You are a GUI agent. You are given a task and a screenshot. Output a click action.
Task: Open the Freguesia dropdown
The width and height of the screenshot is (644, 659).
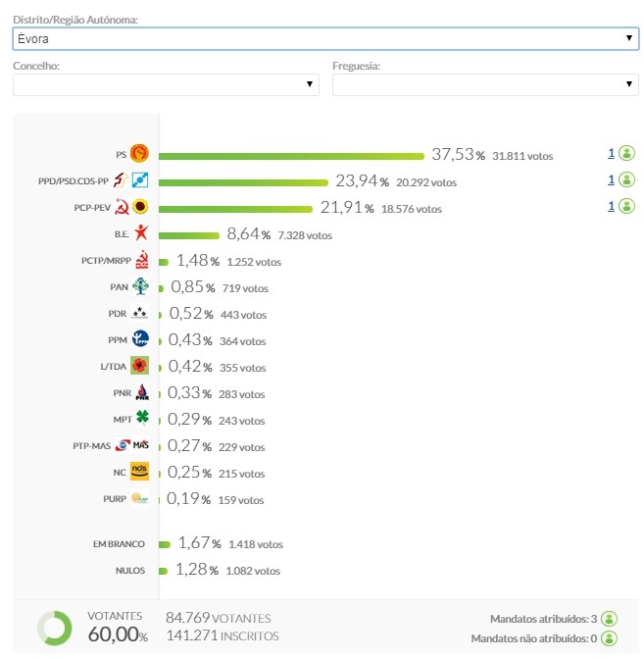point(485,84)
